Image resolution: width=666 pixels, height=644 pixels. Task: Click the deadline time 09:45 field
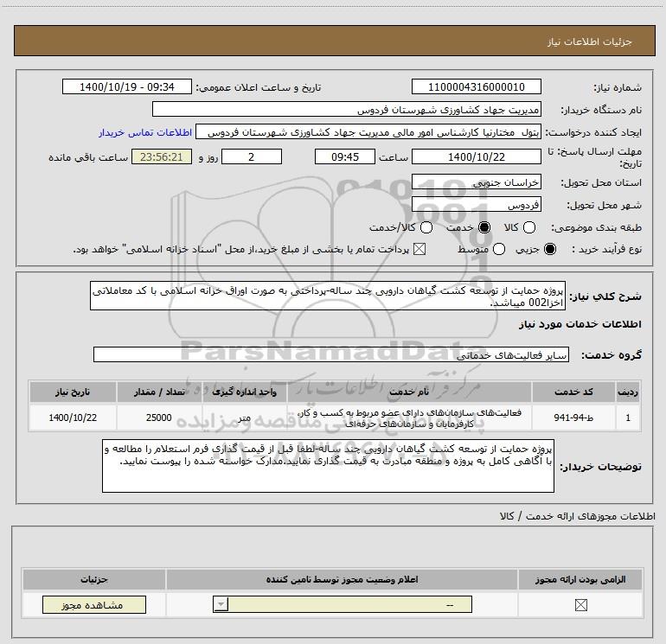pyautogui.click(x=345, y=156)
